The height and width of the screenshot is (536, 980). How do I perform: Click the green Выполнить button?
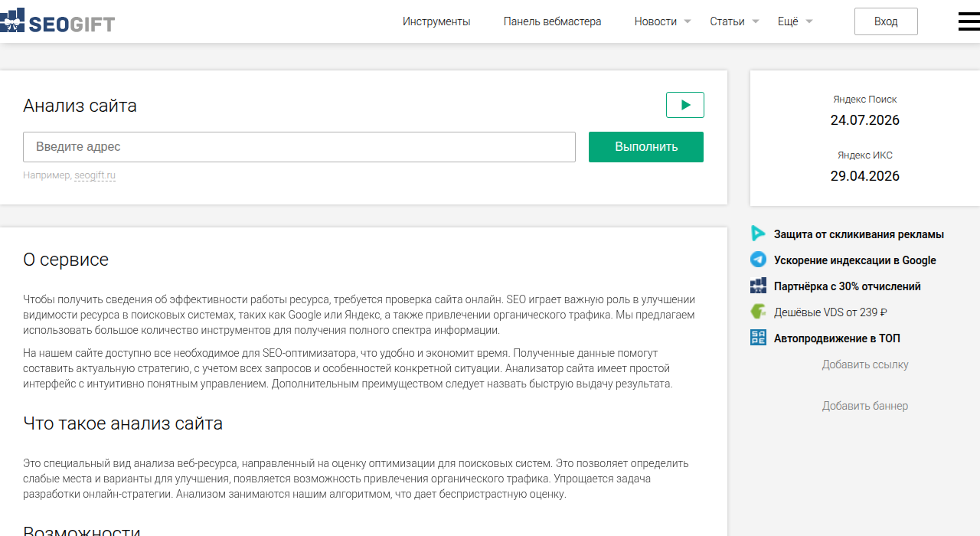pyautogui.click(x=646, y=147)
